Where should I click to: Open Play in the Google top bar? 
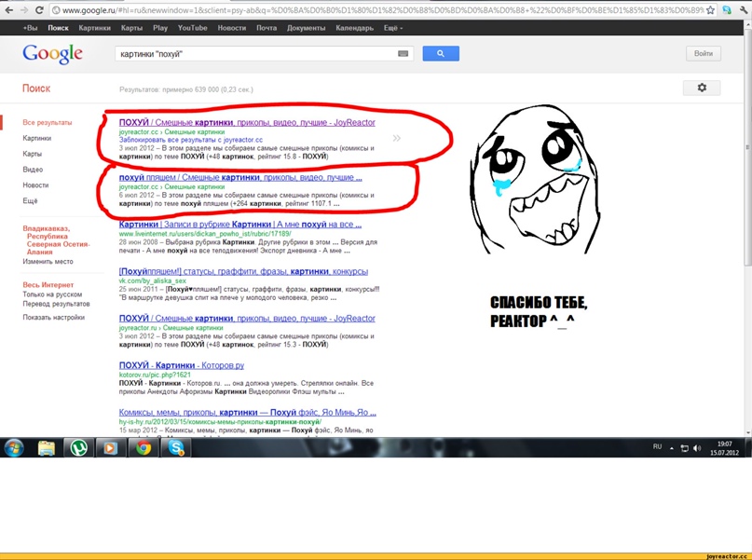point(160,28)
